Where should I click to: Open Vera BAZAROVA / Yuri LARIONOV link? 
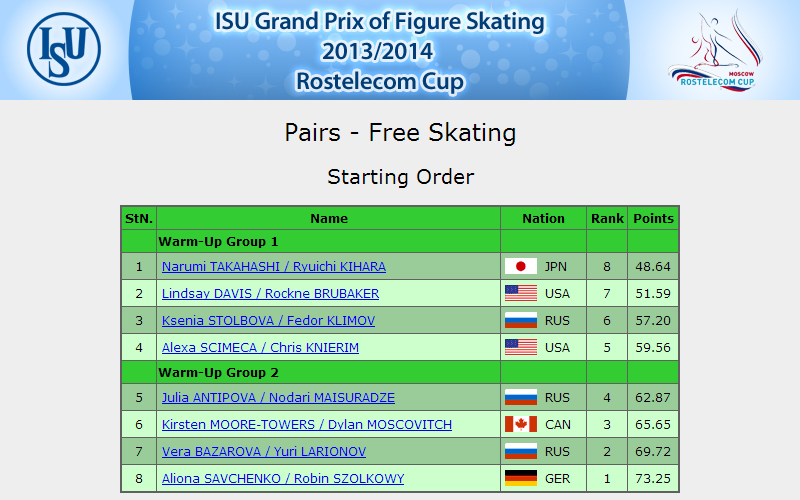click(264, 452)
